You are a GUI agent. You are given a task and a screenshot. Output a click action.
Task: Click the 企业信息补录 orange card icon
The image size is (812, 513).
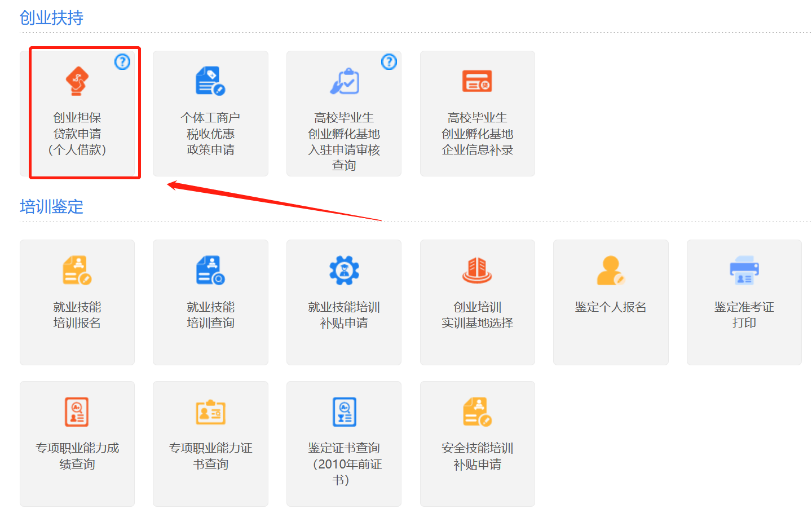click(477, 81)
